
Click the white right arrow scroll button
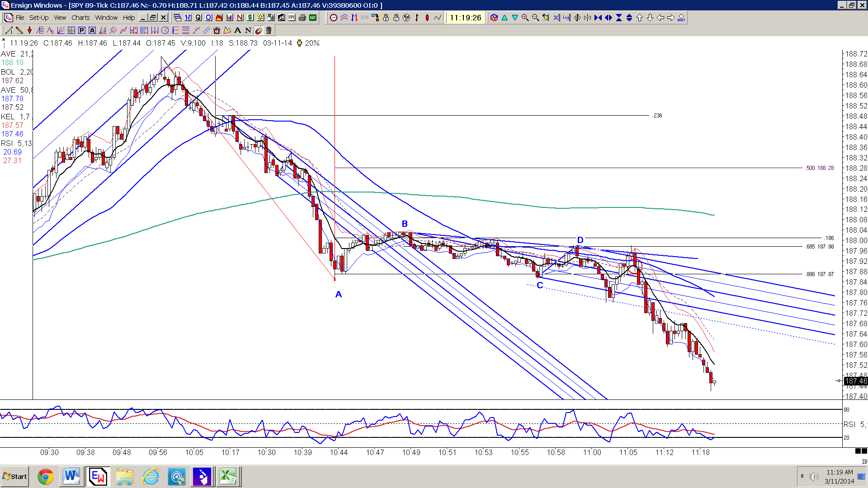coord(670,18)
